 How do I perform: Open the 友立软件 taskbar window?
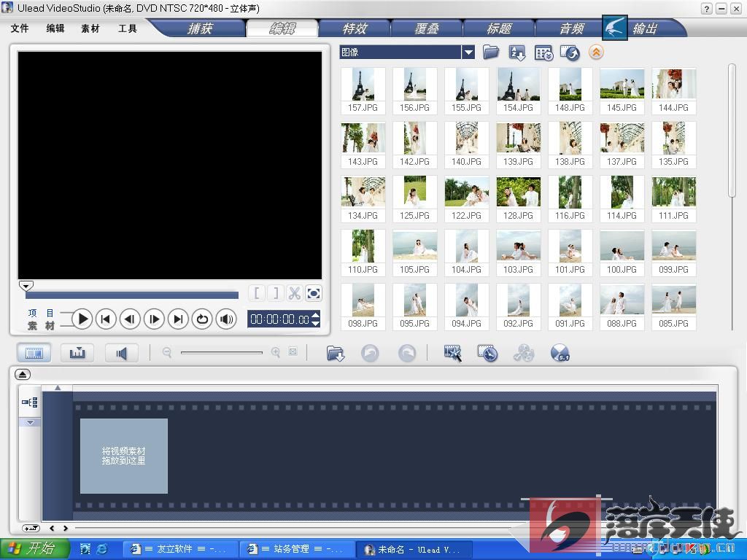[179, 550]
